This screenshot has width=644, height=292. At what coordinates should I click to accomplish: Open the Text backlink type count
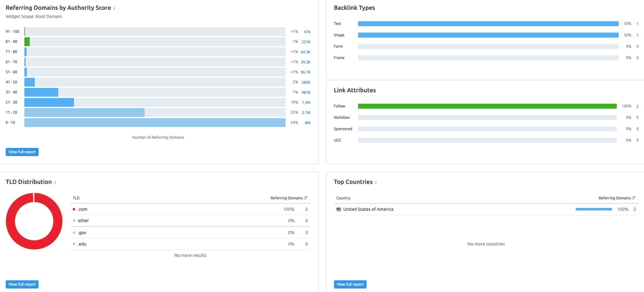click(637, 24)
